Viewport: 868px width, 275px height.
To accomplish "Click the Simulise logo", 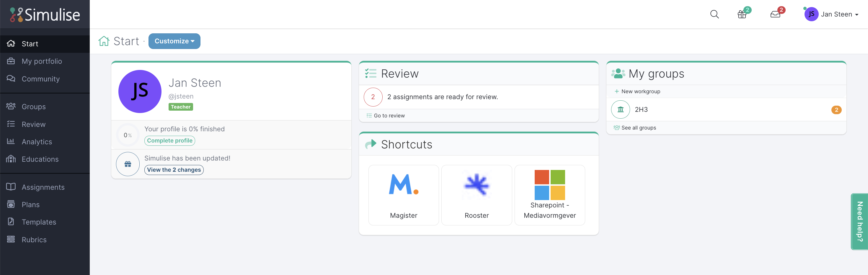I will pos(45,14).
